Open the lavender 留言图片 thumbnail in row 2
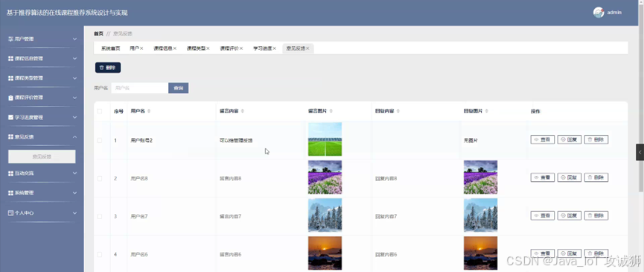The height and width of the screenshot is (272, 644). [x=325, y=177]
